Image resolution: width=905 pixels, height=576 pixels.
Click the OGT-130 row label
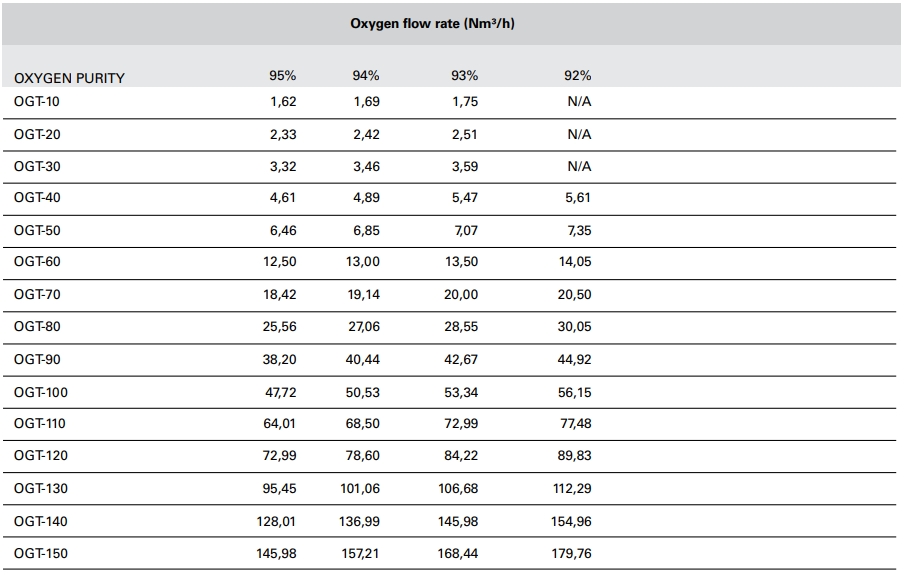pyautogui.click(x=41, y=488)
